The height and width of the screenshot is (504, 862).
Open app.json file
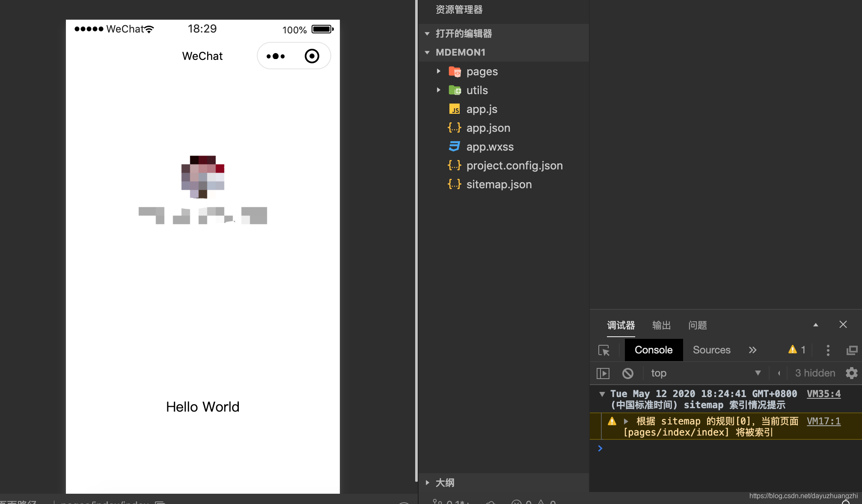(x=488, y=128)
